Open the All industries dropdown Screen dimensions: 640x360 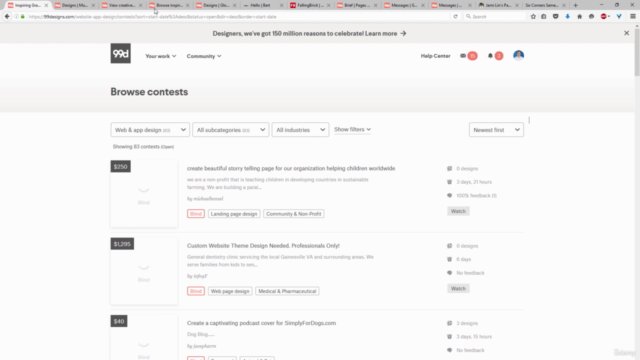(x=300, y=130)
